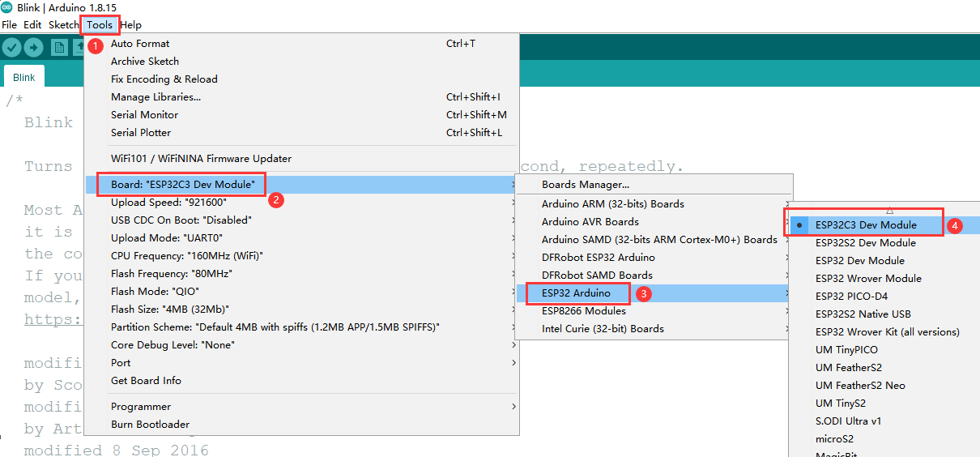
Task: Expand Upload Mode: "UART0" submenu
Action: coord(300,238)
